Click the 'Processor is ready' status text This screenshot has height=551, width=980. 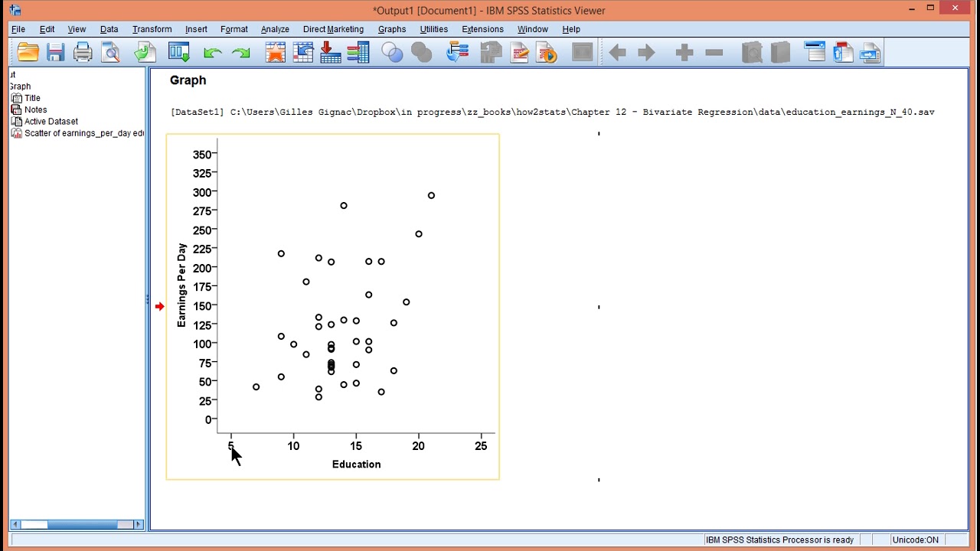coord(779,540)
